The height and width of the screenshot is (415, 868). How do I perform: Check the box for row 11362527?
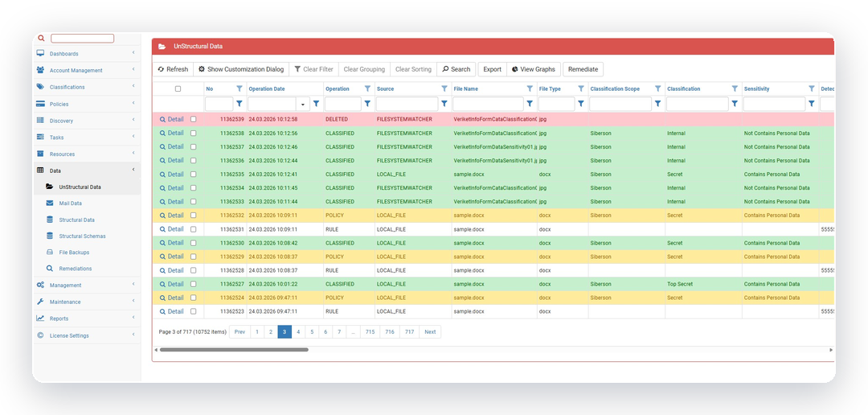click(193, 284)
